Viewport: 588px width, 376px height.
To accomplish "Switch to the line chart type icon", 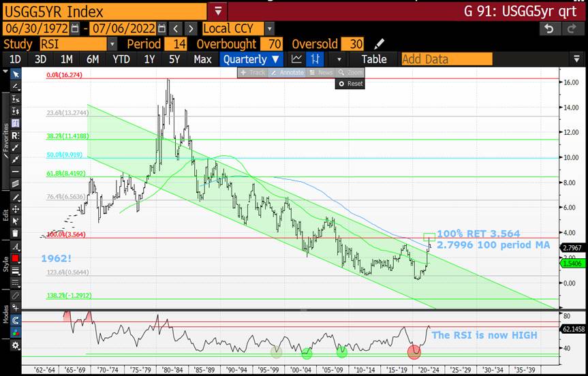I will click(296, 59).
